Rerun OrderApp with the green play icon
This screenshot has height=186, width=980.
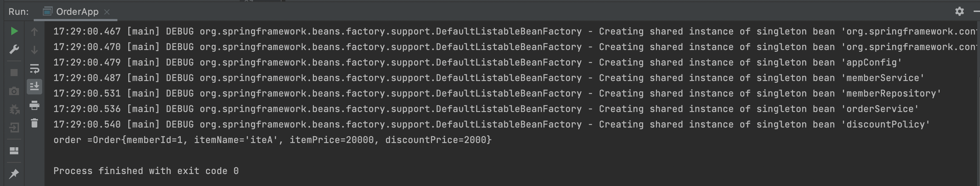(x=14, y=31)
